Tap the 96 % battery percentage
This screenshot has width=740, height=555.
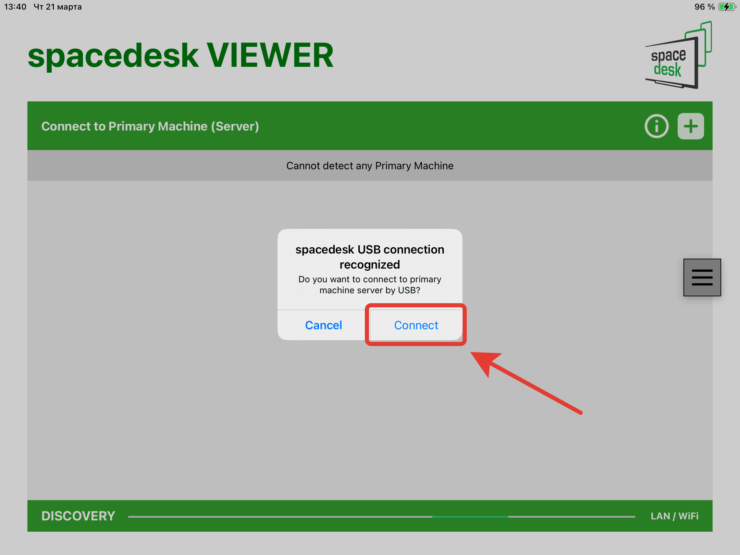[x=704, y=7]
